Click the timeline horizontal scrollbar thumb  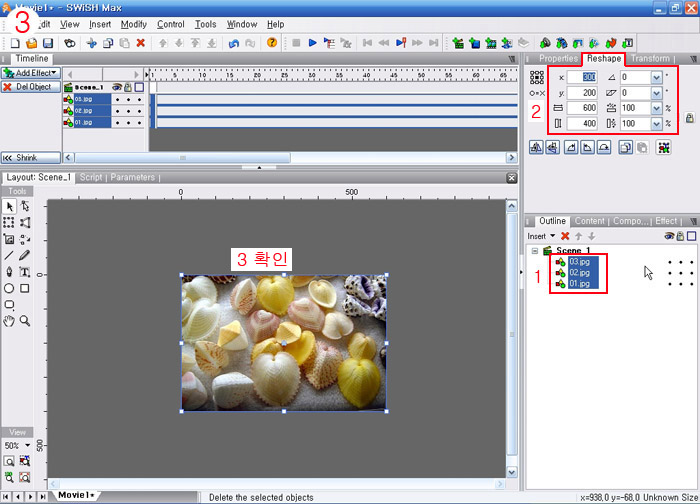point(183,158)
